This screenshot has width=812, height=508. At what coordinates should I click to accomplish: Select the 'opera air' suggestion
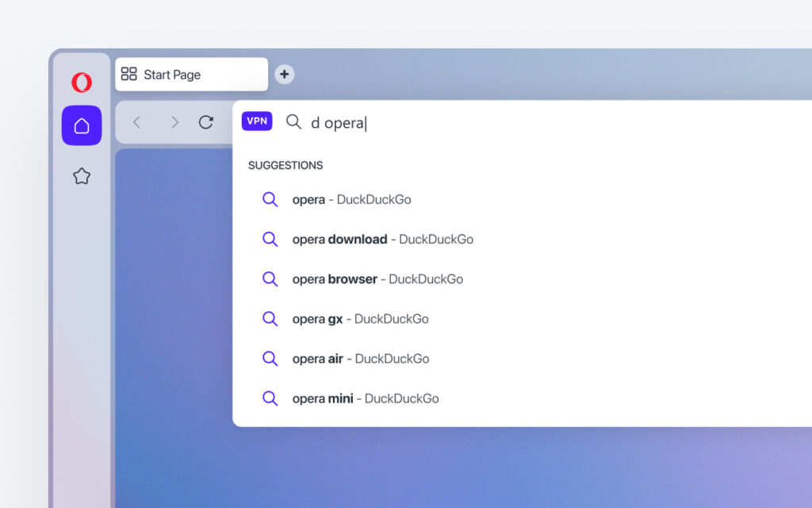pyautogui.click(x=360, y=358)
